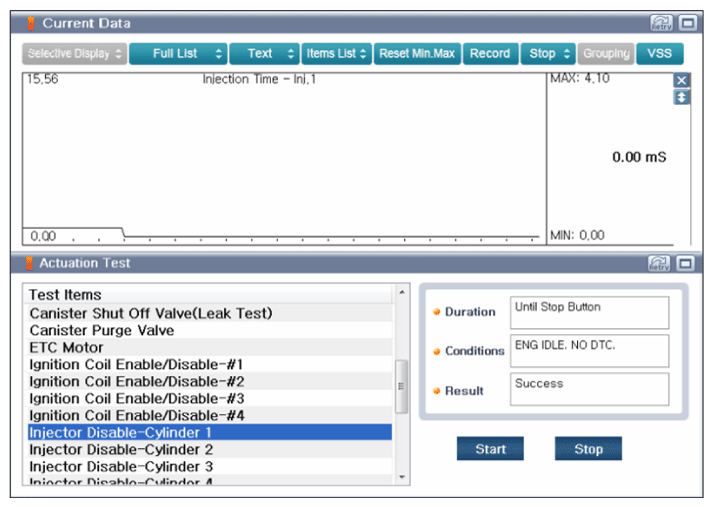
Task: Open the Selective Display dropdown
Action: (74, 54)
